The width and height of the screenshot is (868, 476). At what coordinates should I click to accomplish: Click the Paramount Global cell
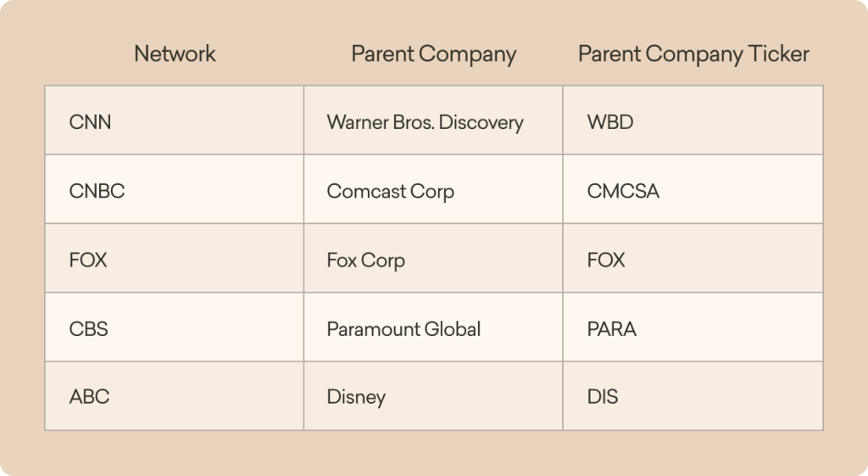[433, 328]
